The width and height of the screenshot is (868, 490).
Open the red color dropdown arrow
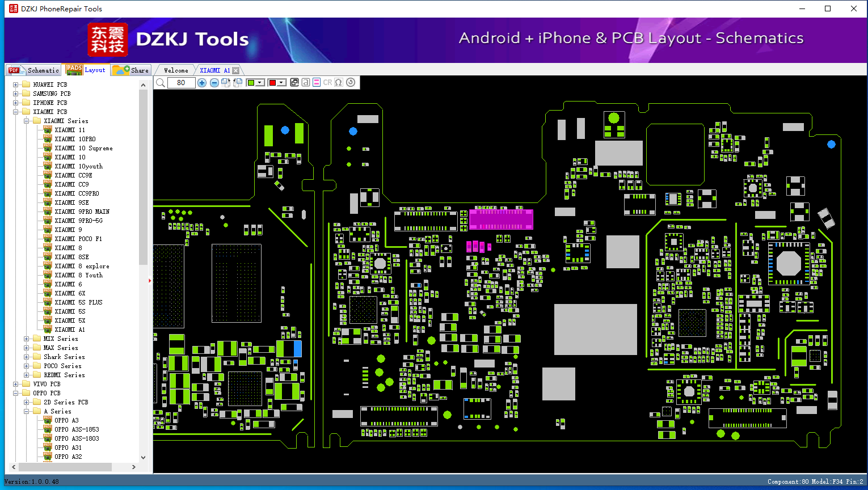click(x=281, y=83)
